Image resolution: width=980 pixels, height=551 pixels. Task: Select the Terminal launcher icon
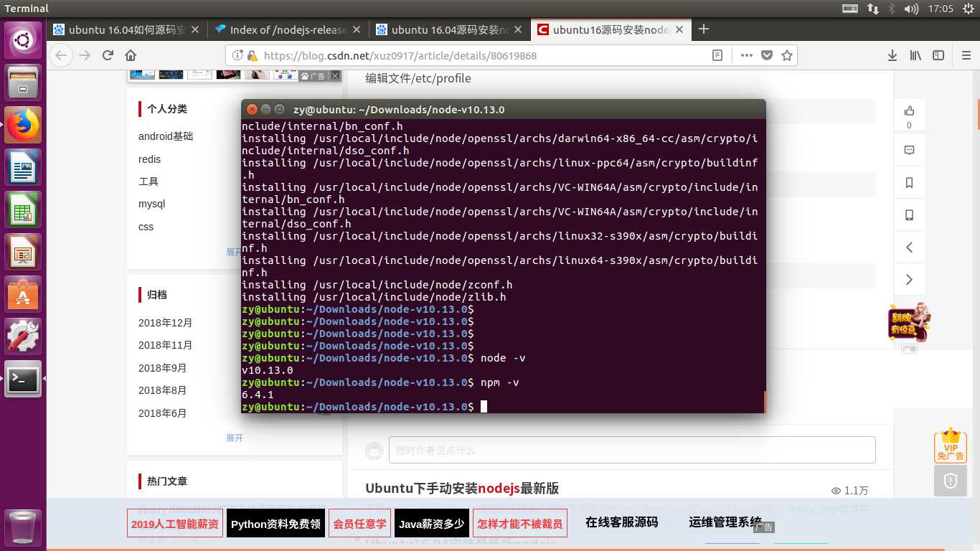[x=24, y=378]
